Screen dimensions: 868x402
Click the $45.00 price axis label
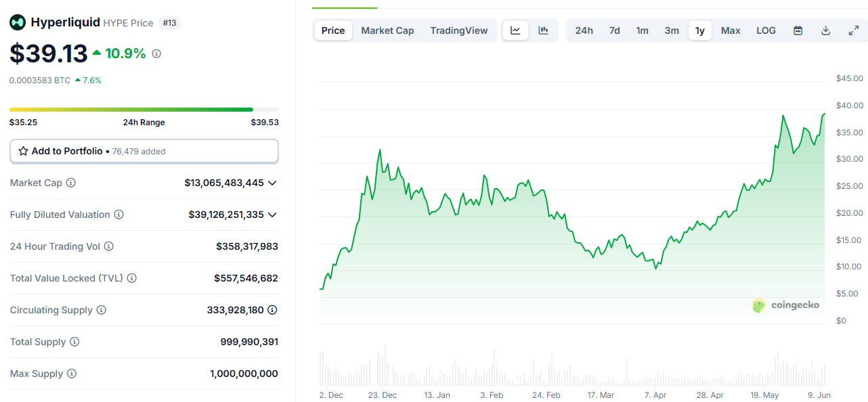point(850,79)
